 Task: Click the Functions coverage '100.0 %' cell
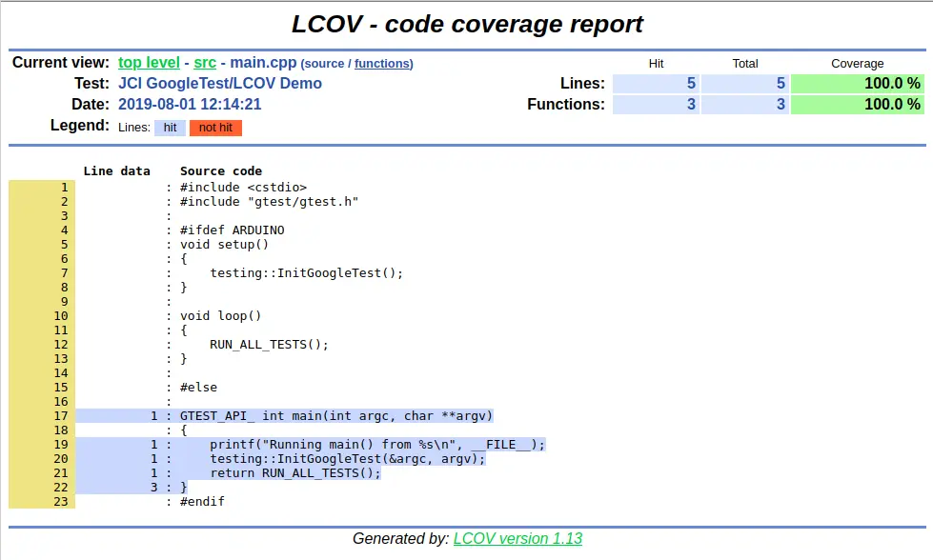pyautogui.click(x=858, y=104)
